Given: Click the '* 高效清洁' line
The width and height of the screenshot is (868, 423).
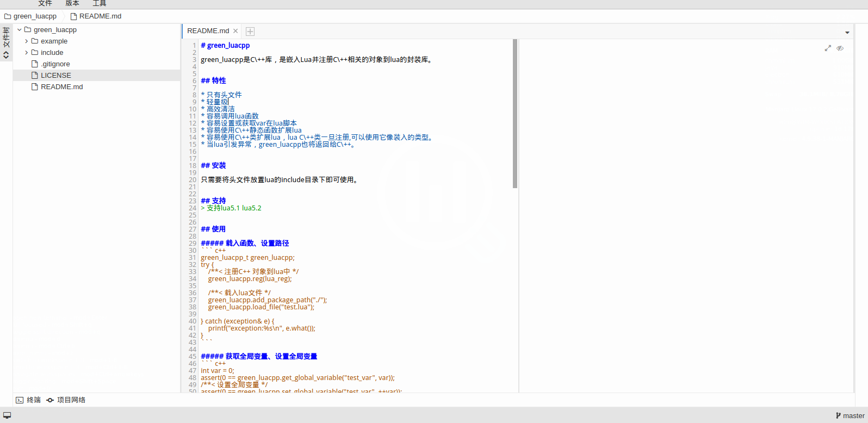Looking at the screenshot, I should point(218,109).
